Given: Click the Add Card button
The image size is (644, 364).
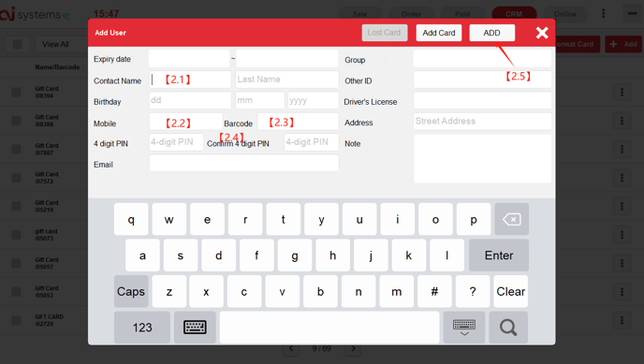Looking at the screenshot, I should point(439,33).
